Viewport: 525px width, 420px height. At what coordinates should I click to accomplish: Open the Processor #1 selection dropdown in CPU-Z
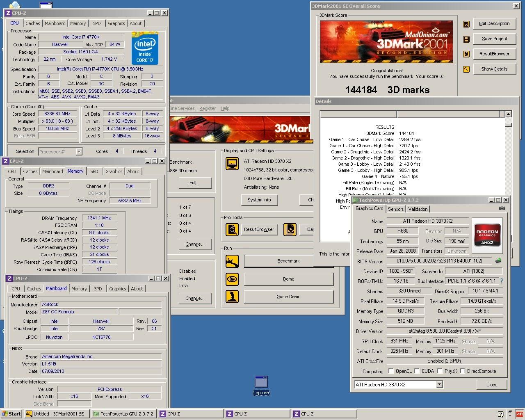(x=79, y=152)
